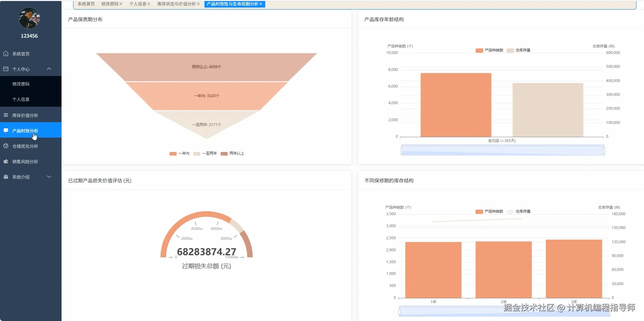The image size is (644, 321).
Task: Click the 一年内 funnel segment
Action: point(206,96)
